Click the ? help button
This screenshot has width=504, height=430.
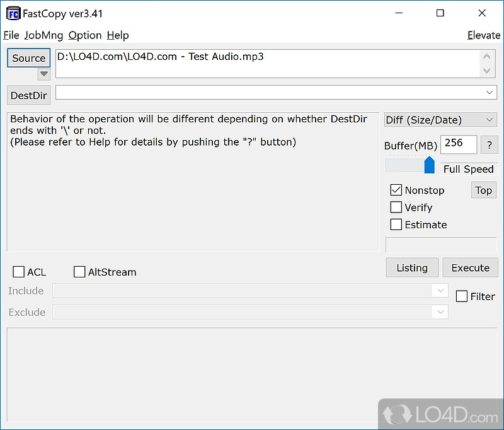tap(490, 145)
